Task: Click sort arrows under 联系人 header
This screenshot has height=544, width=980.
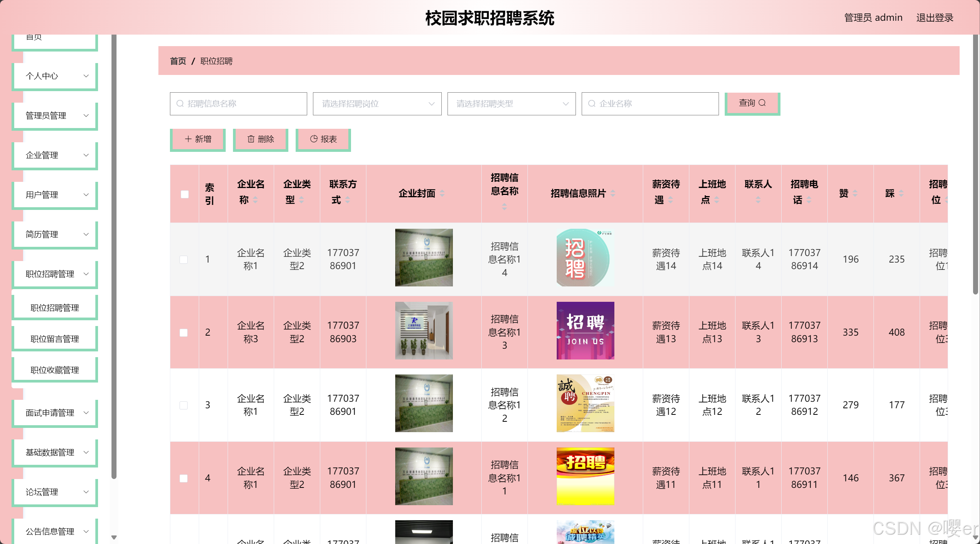Action: 758,200
